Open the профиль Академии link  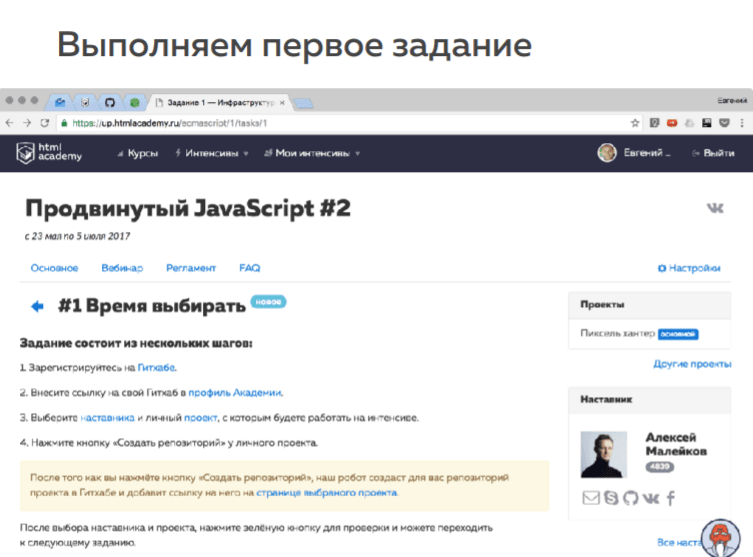click(x=235, y=392)
